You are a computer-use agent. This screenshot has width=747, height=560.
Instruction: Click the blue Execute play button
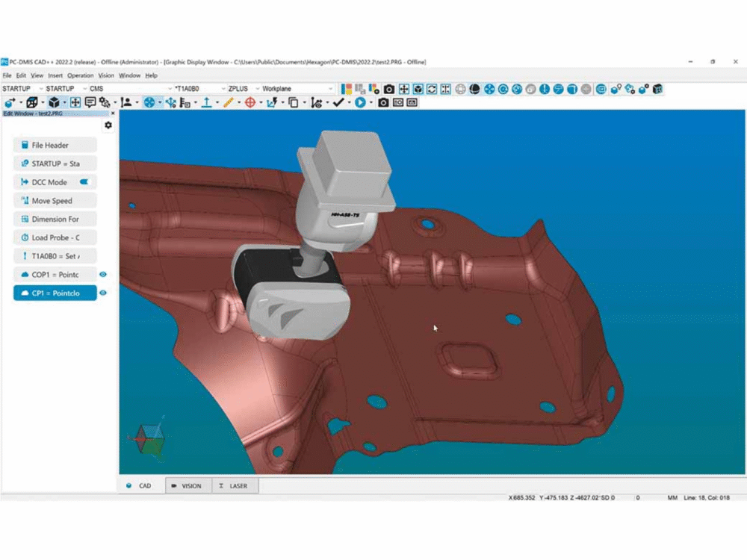(360, 102)
